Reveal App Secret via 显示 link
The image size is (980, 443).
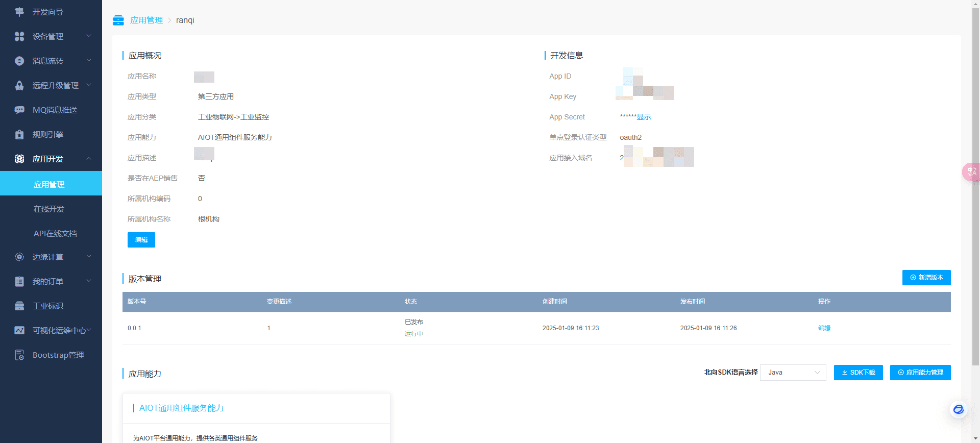[x=644, y=117]
